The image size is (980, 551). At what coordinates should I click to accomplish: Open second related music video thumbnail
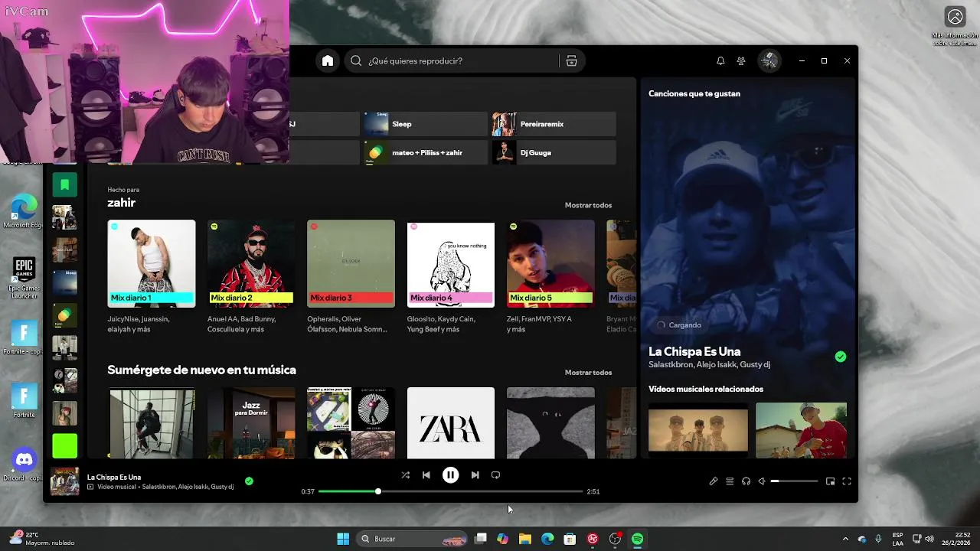[801, 431]
